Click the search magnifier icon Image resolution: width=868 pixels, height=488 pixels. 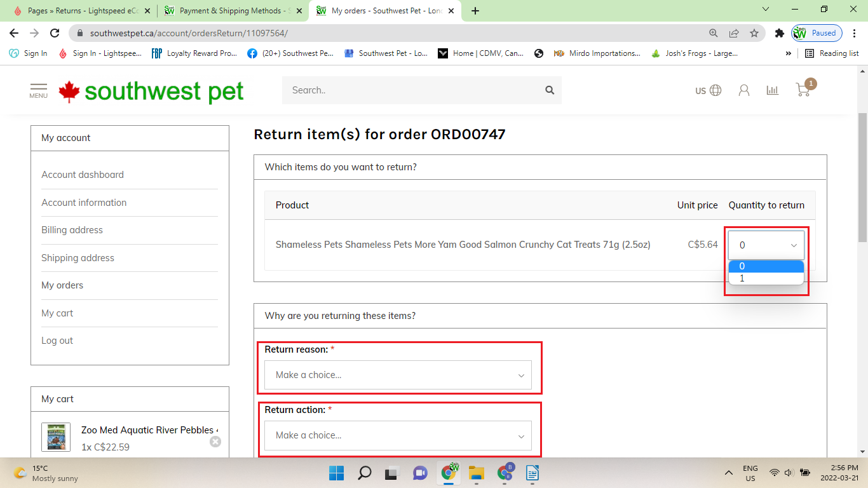tap(550, 90)
